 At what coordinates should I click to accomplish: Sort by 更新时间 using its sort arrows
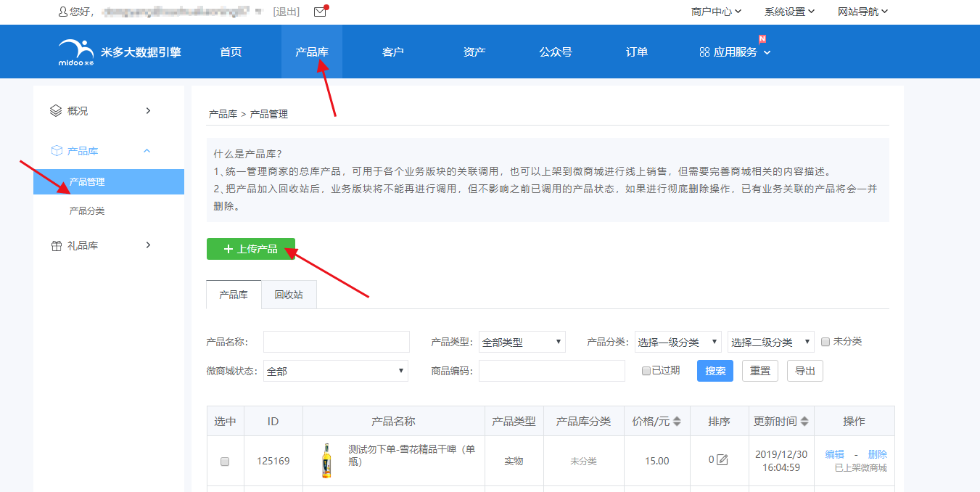(804, 422)
